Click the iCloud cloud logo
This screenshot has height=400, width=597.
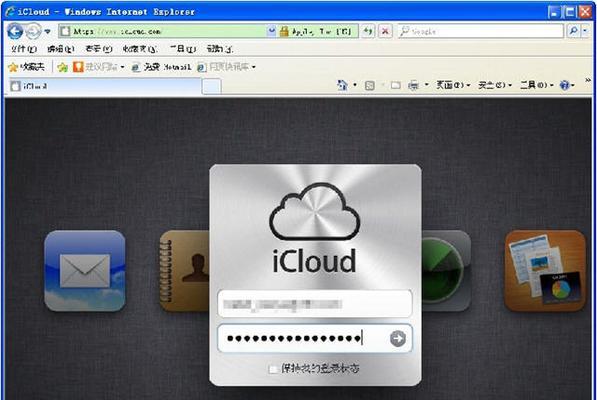click(x=314, y=212)
